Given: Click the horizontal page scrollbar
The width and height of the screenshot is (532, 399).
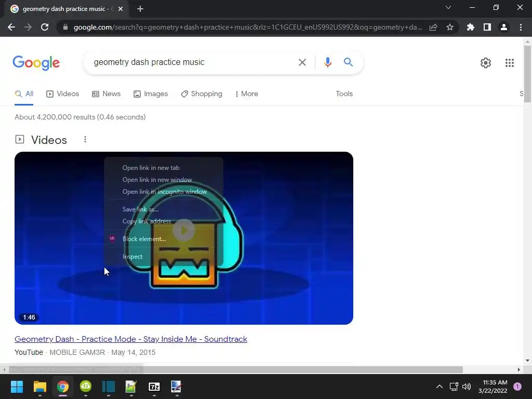Looking at the screenshot, I should click(236, 369).
